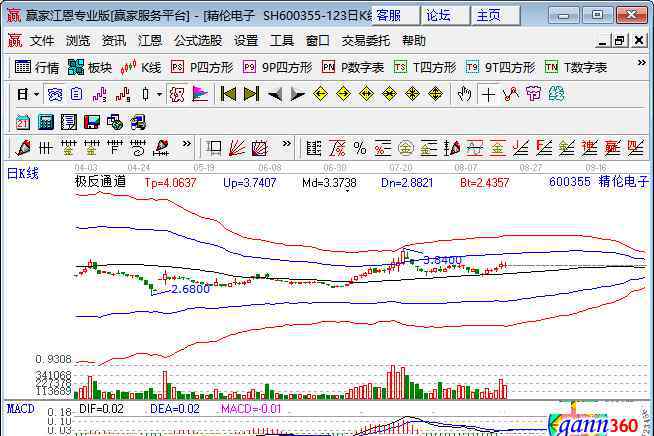The width and height of the screenshot is (654, 436).
Task: Open the 帮助 menu
Action: pyautogui.click(x=414, y=40)
